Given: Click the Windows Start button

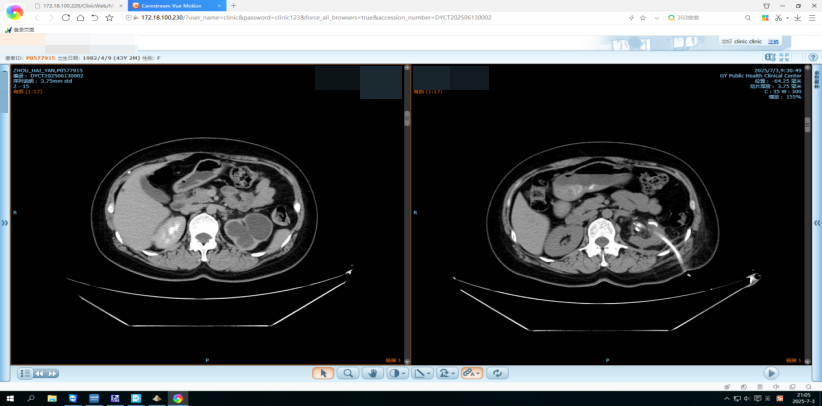Looking at the screenshot, I should [x=10, y=398].
